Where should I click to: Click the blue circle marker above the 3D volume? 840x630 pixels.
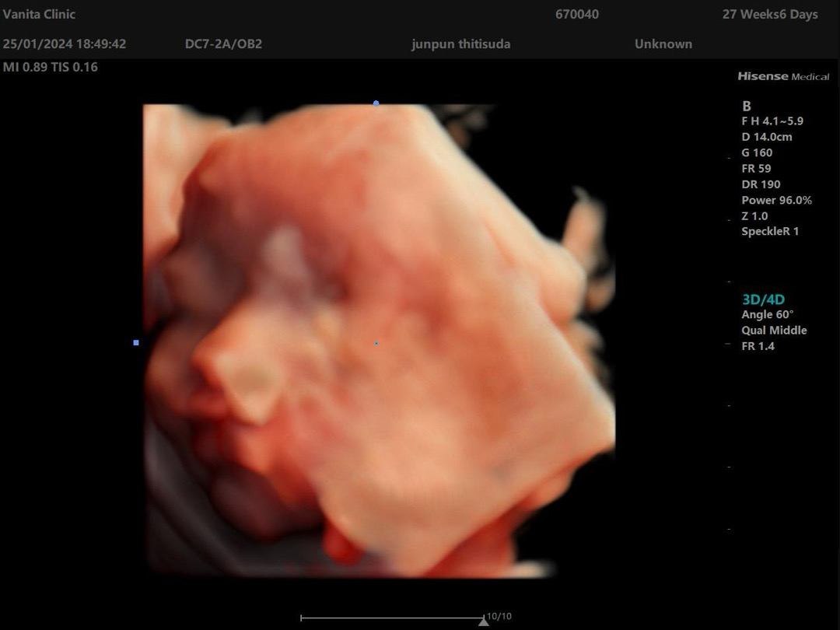pyautogui.click(x=376, y=103)
